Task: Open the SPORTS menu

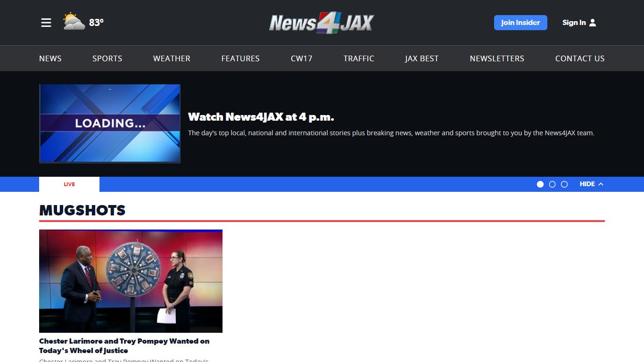Action: point(107,58)
